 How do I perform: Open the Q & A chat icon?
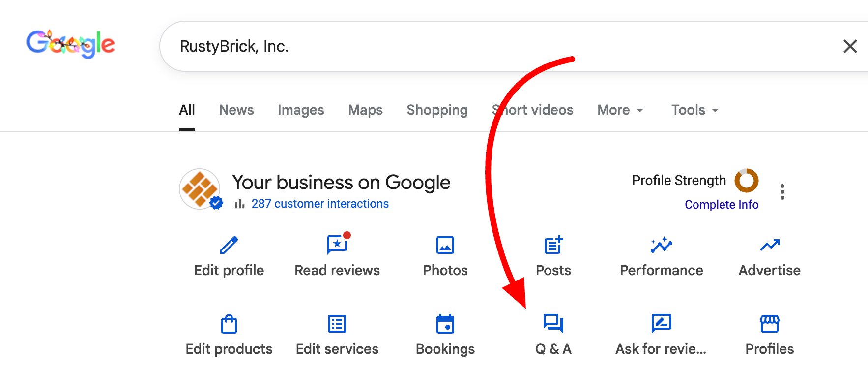click(x=553, y=324)
